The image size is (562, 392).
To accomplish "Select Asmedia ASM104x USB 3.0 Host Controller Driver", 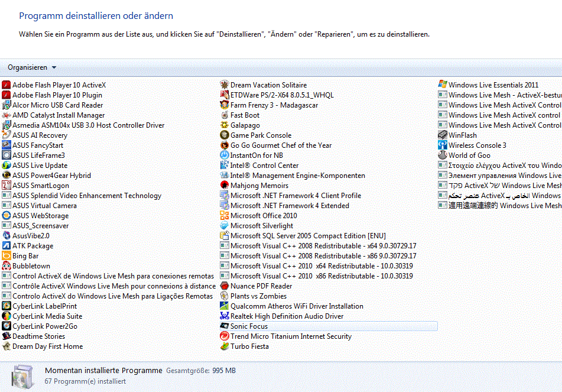I will click(83, 125).
